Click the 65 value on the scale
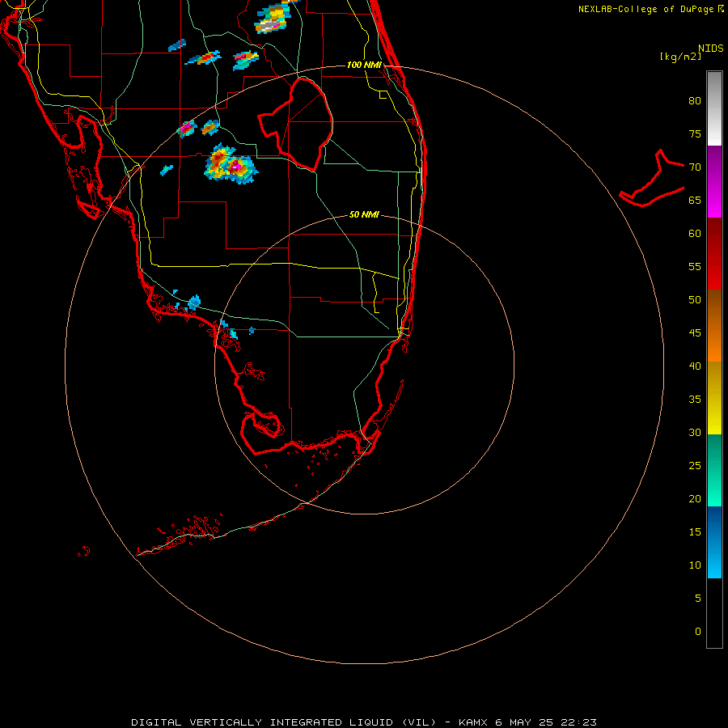This screenshot has height=728, width=728. point(695,200)
